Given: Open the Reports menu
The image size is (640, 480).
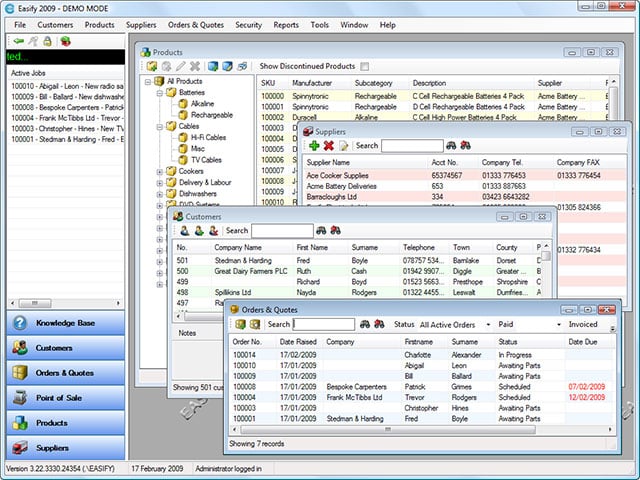Looking at the screenshot, I should point(286,25).
